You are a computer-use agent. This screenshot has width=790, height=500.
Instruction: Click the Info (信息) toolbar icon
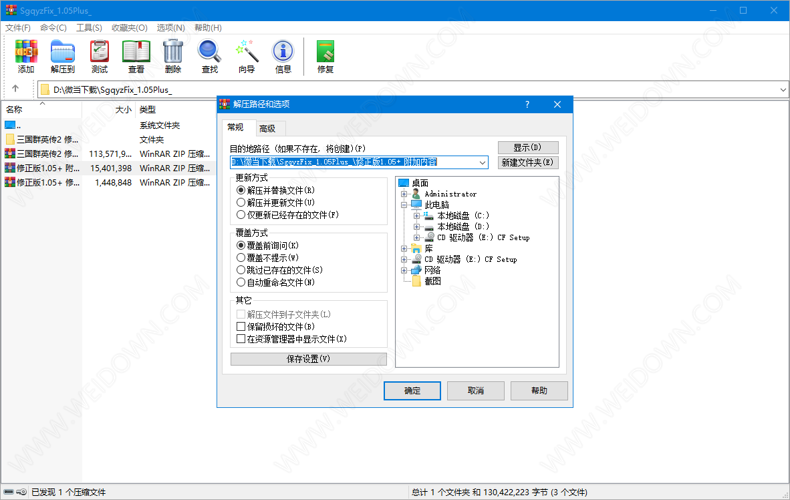pyautogui.click(x=283, y=56)
